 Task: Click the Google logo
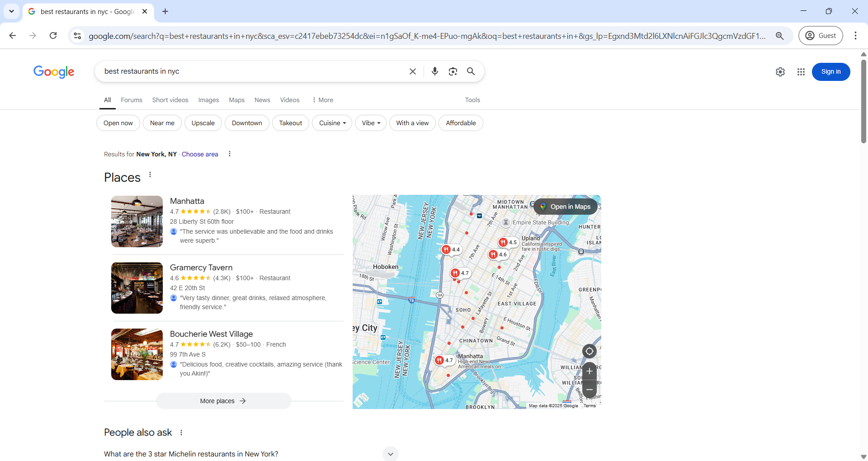pos(54,71)
